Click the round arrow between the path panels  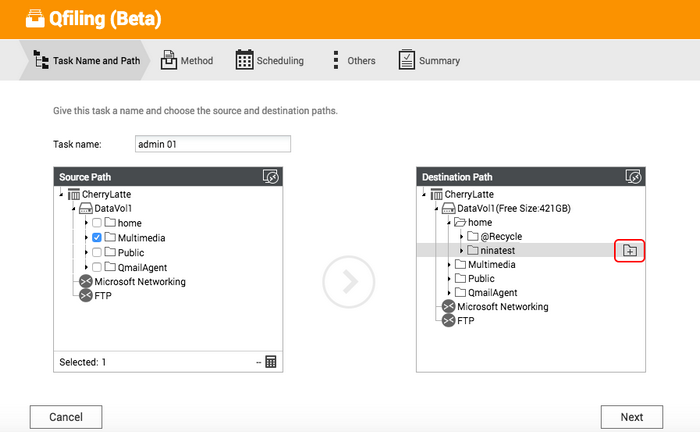349,282
